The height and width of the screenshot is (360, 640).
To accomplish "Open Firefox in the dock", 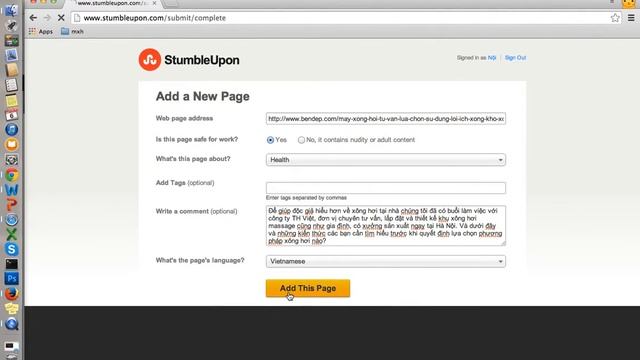I will click(11, 294).
